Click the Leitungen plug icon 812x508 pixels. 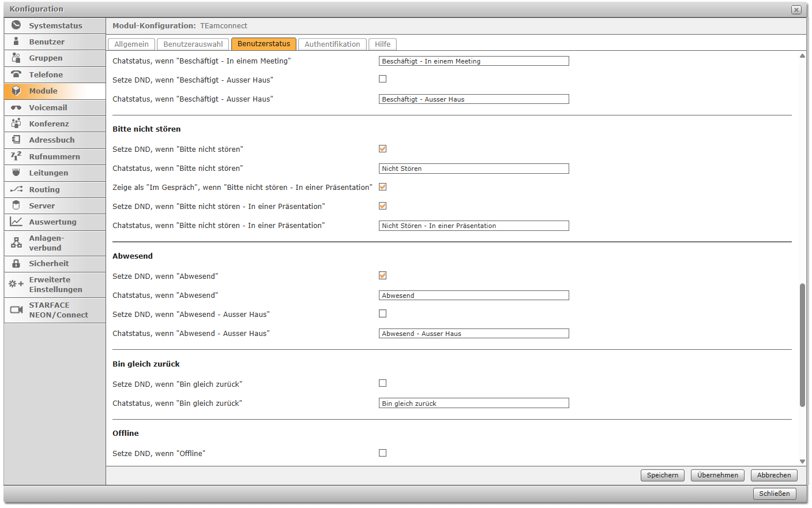pos(16,173)
